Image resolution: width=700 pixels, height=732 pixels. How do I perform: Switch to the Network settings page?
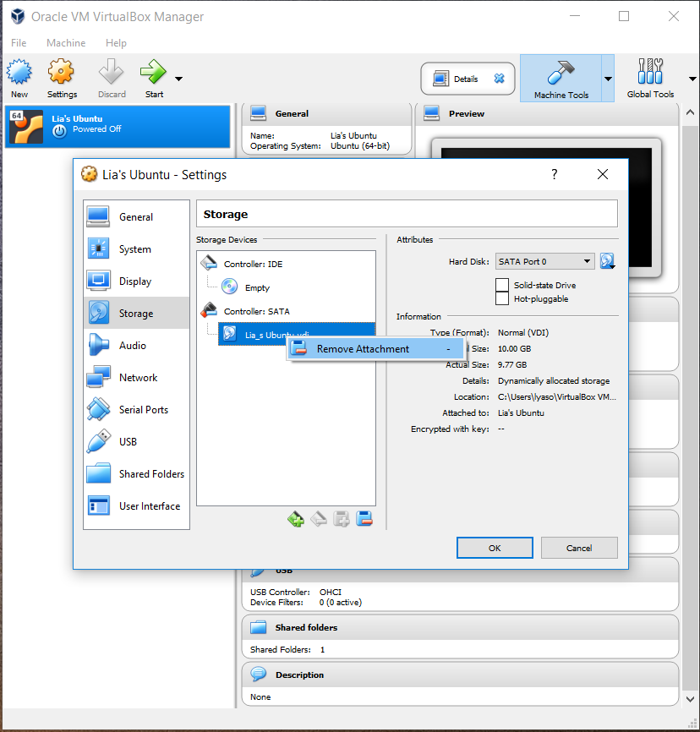pos(138,377)
